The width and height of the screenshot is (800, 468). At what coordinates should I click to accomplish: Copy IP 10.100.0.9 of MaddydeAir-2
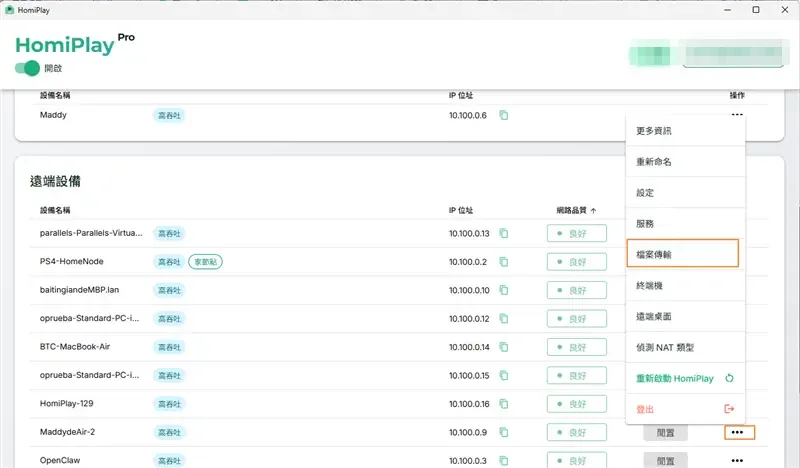click(504, 432)
